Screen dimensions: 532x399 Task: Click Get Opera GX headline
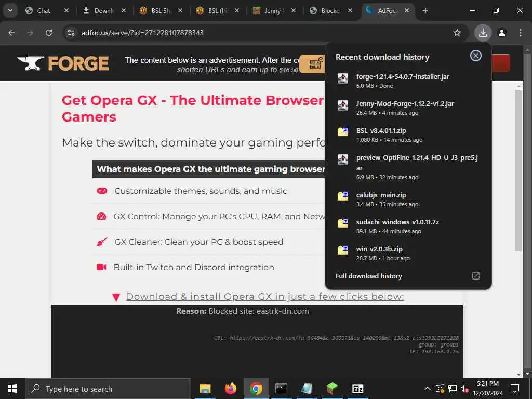pyautogui.click(x=193, y=108)
